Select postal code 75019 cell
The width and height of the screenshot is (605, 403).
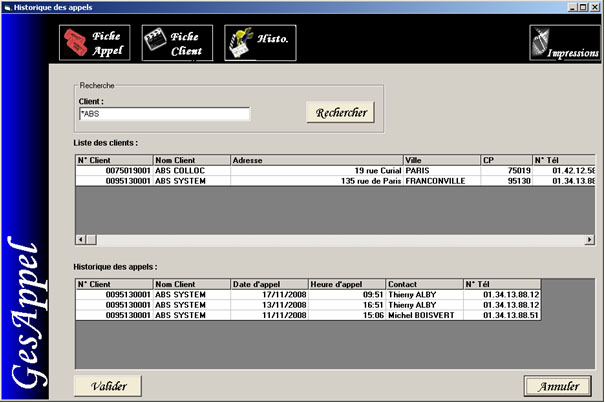tap(507, 171)
